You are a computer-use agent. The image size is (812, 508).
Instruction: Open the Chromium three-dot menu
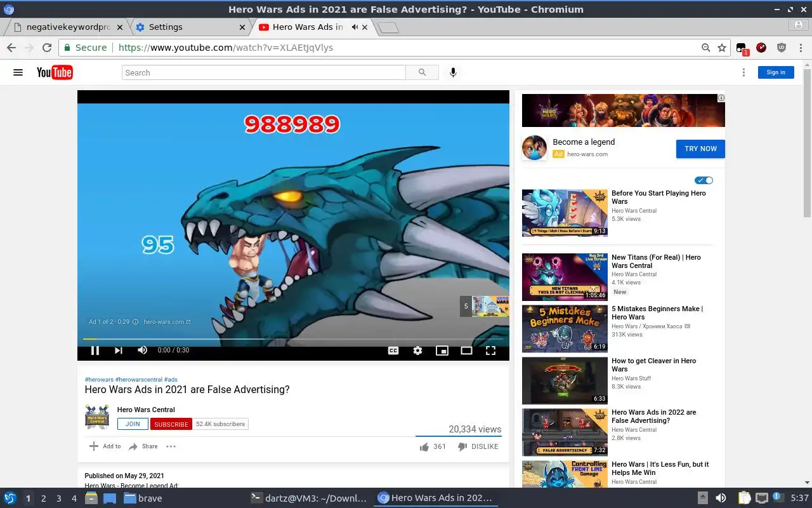[799, 48]
